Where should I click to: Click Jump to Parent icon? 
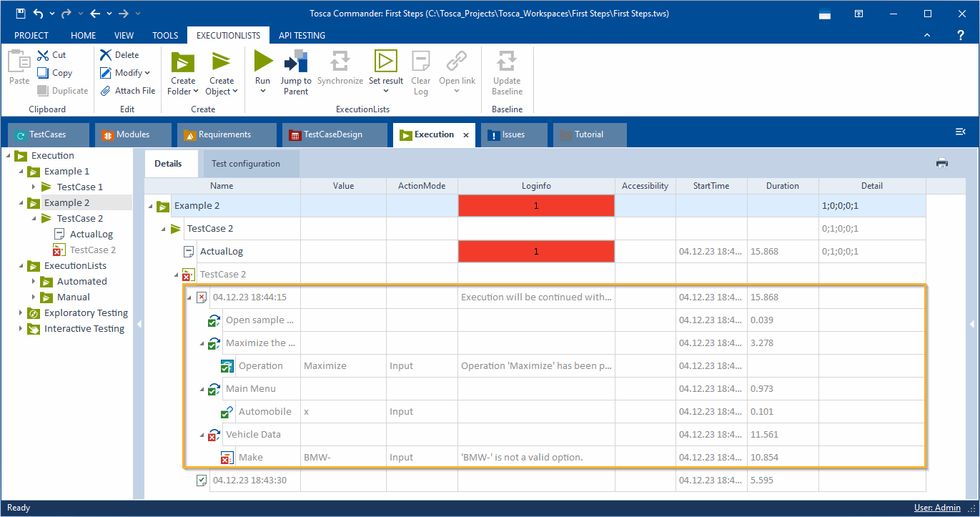point(295,62)
